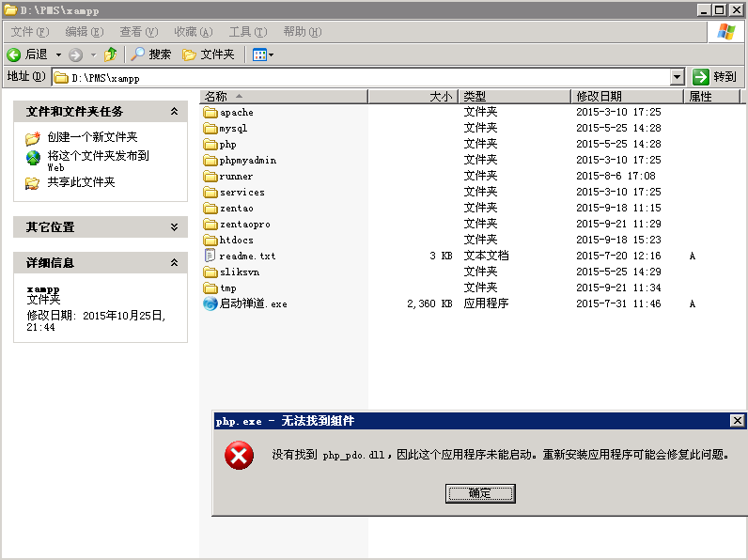Select the 启动禅道.exe application icon
748x560 pixels.
(210, 303)
